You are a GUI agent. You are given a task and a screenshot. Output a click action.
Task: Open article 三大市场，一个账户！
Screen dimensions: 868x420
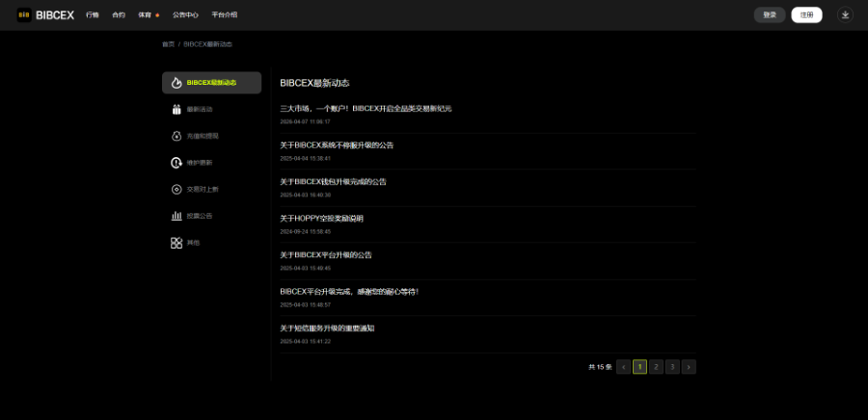366,109
